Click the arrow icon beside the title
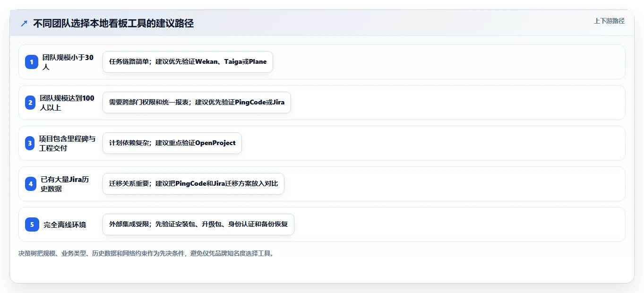644x293 pixels. (24, 24)
